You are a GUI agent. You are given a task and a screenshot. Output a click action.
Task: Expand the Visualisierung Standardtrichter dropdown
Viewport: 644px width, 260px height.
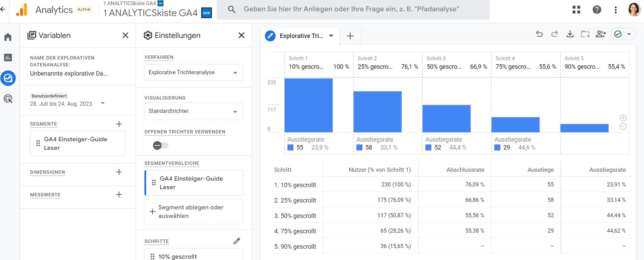(193, 111)
